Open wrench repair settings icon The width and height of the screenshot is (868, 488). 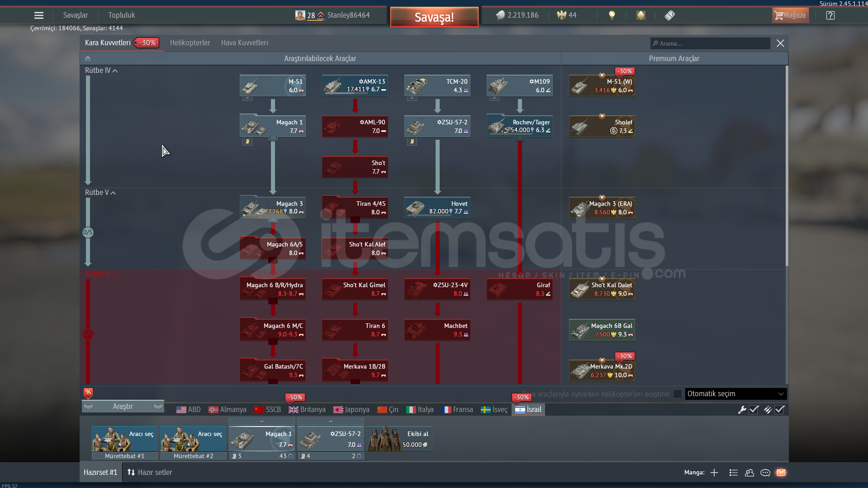742,410
